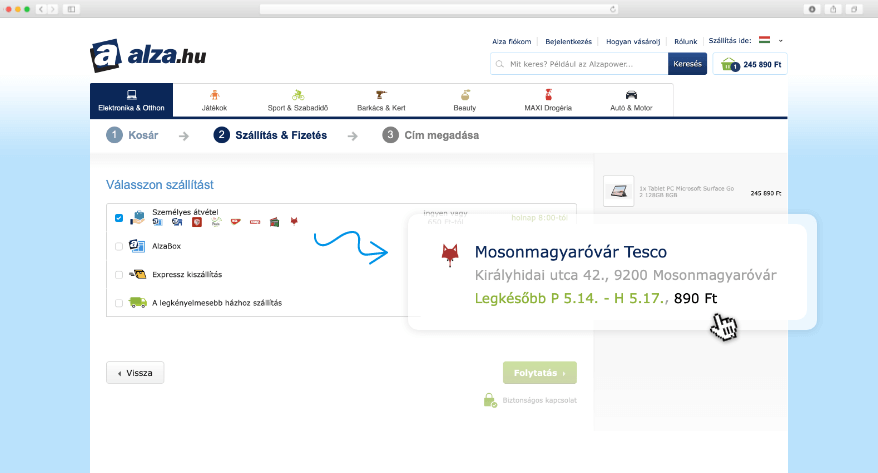
Task: Click the pale green Pick Pack pickup icon
Action: pyautogui.click(x=216, y=222)
